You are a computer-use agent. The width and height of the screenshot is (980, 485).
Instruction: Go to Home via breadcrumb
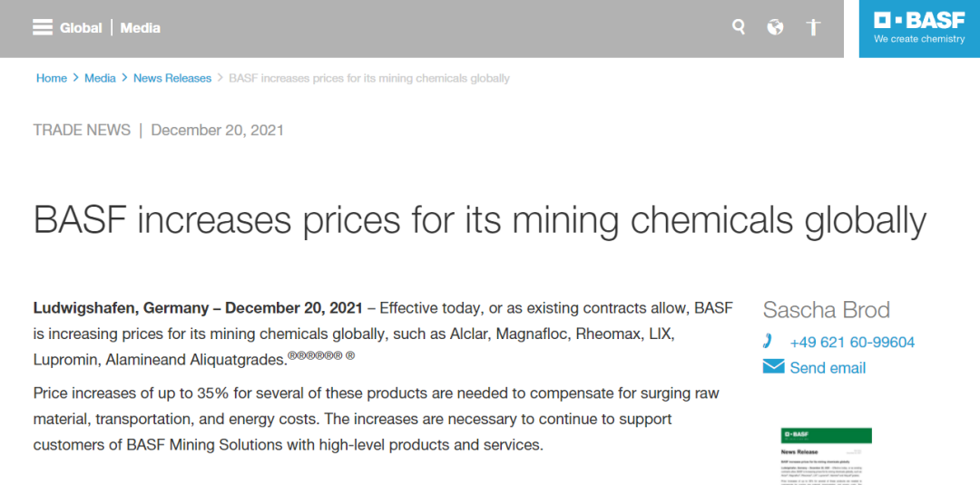52,78
